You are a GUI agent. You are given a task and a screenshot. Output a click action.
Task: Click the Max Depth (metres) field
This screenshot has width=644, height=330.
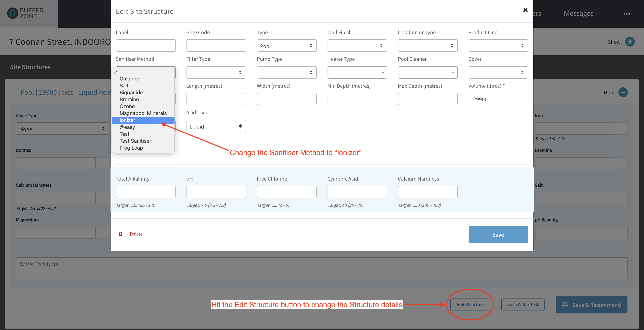[x=428, y=99]
